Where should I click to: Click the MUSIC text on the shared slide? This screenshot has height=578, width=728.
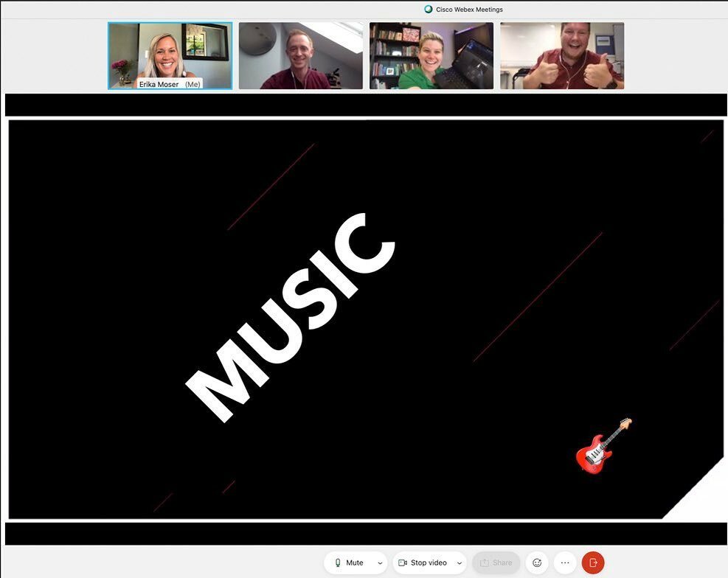290,318
